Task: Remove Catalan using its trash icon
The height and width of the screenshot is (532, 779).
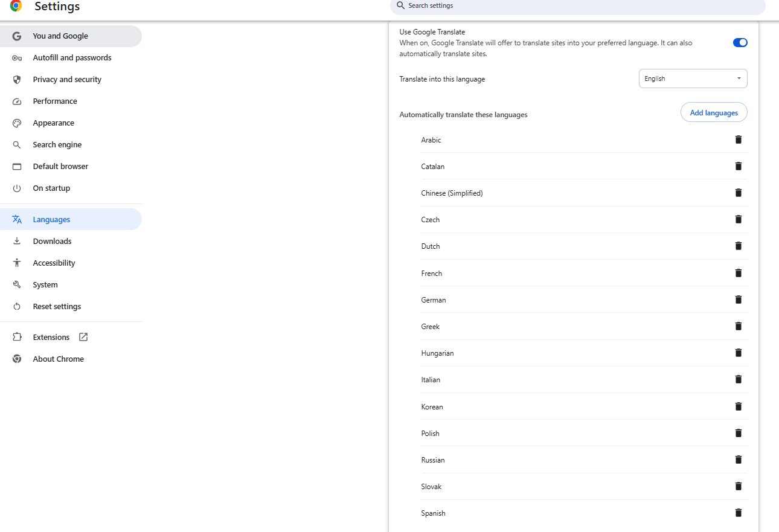Action: pos(738,166)
